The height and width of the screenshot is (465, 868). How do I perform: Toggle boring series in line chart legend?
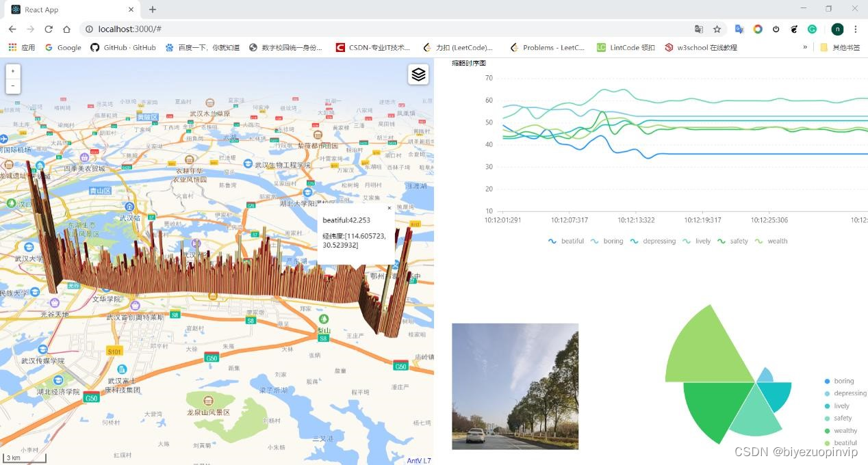(607, 241)
